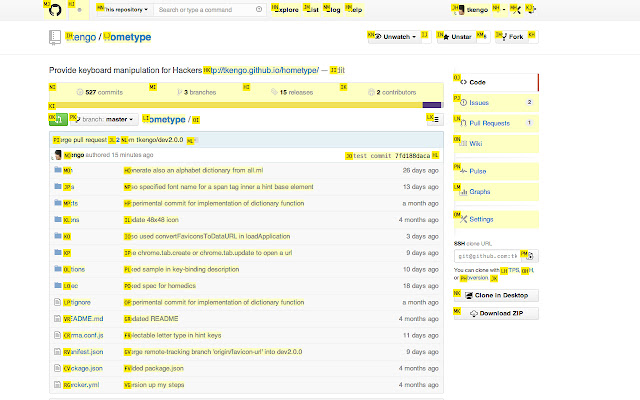
Task: Open Gist from the top navigation
Action: (312, 10)
